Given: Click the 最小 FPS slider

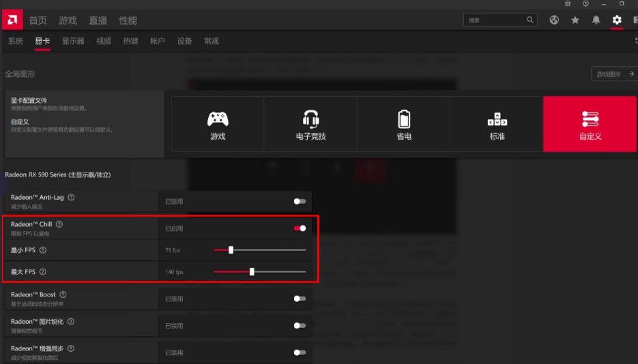Looking at the screenshot, I should (x=259, y=250).
